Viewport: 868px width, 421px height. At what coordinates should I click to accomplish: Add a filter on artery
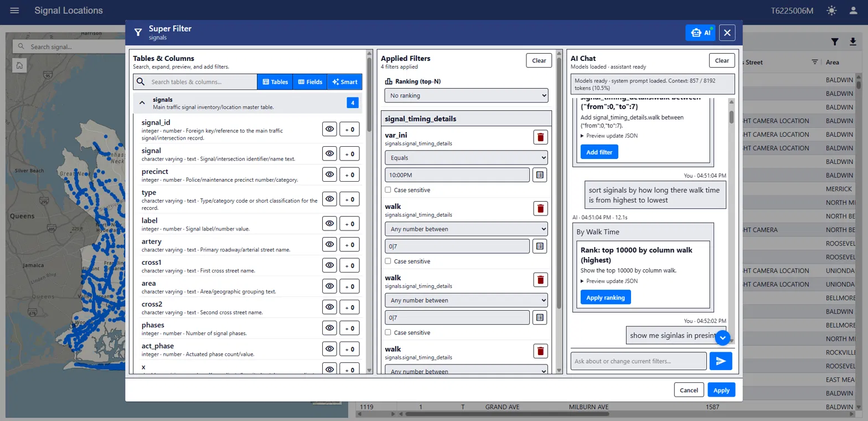349,244
